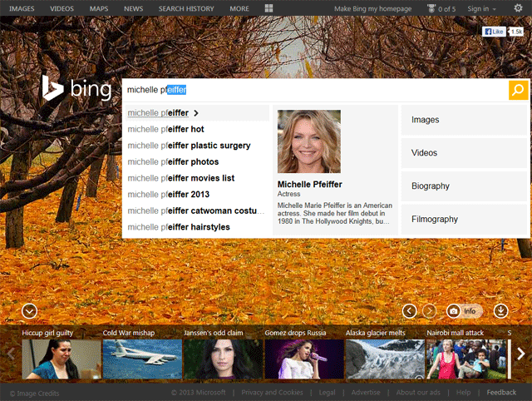Open image Info camera button
Screen dimensions: 532x401
[464, 311]
